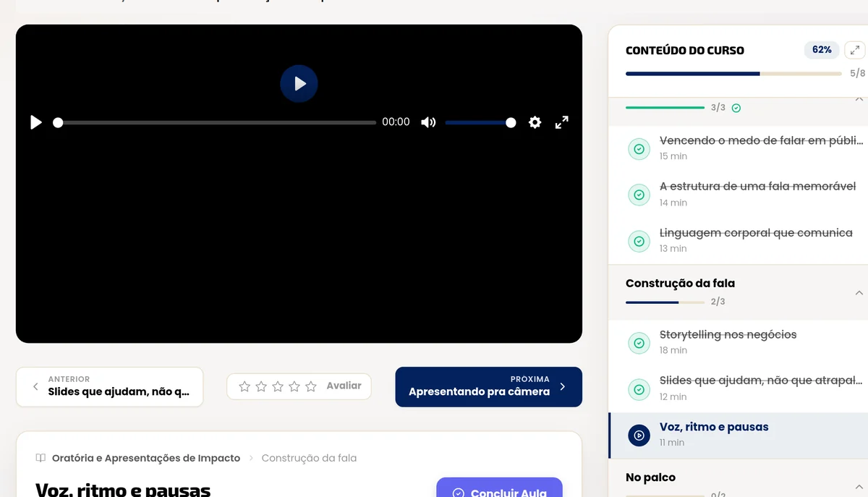Rate lesson with the fifth star
Viewport: 868px width, 497px height.
pyautogui.click(x=311, y=386)
